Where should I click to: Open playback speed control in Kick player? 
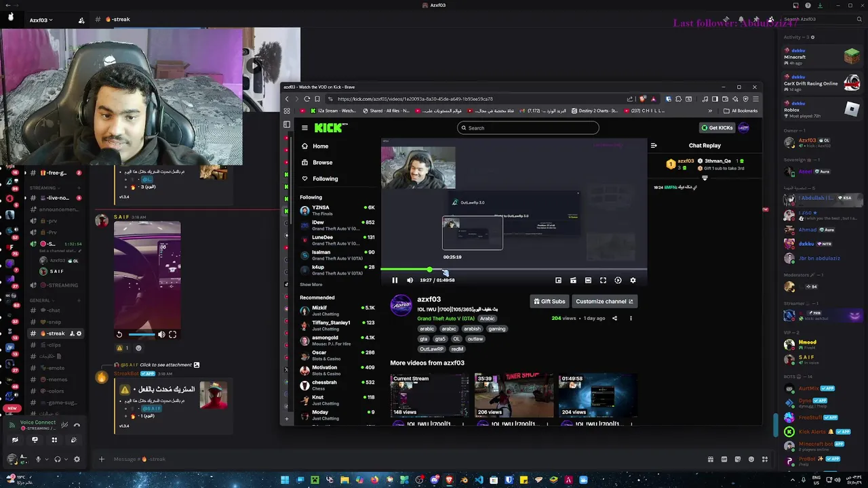click(618, 280)
